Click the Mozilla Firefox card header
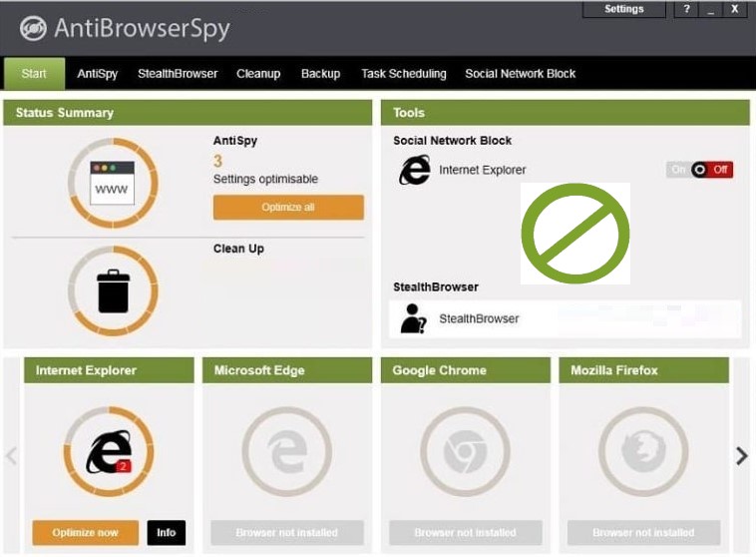The width and height of the screenshot is (756, 557). tap(643, 370)
